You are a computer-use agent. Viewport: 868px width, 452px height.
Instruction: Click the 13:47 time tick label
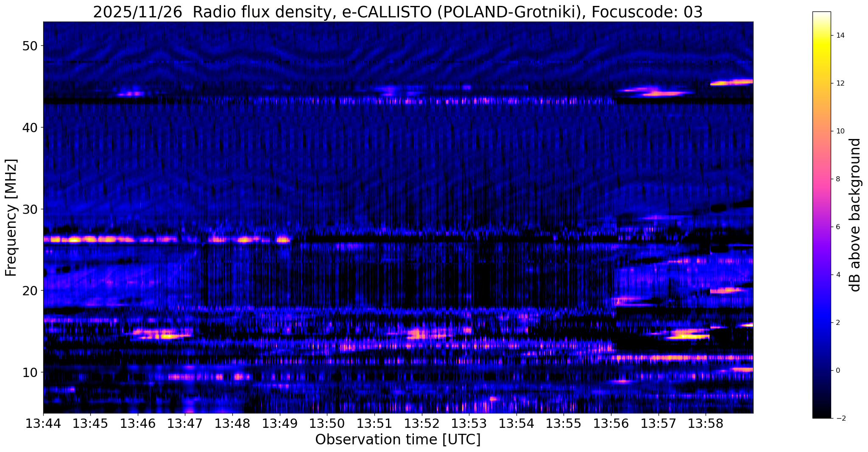[185, 423]
